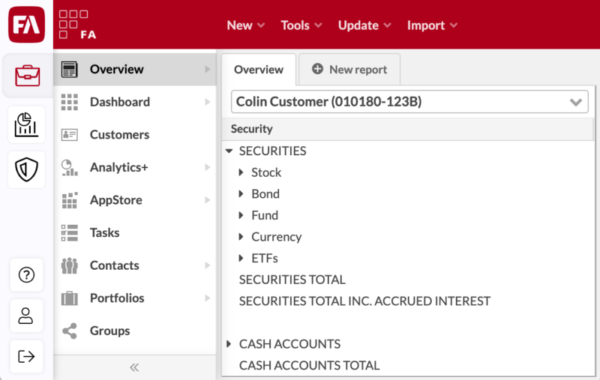Click the Groups share icon

69,331
